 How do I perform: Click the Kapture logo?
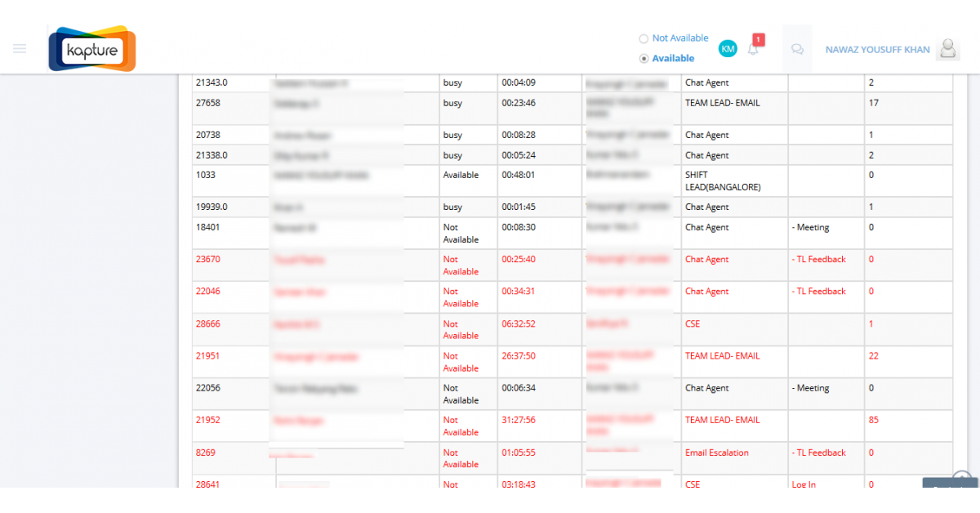[x=91, y=48]
